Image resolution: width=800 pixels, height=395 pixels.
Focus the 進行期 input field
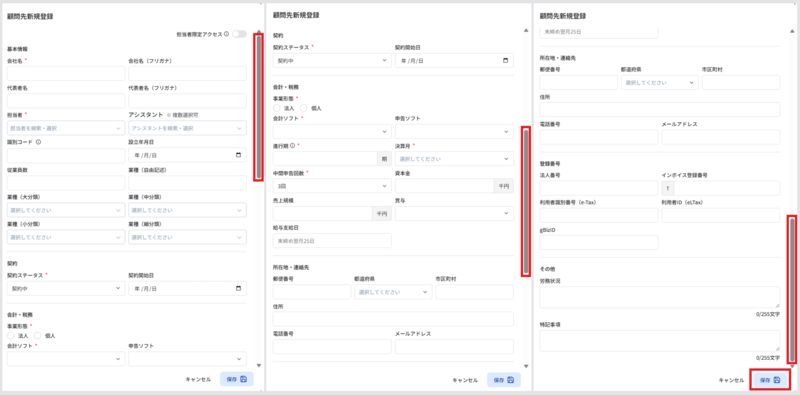tap(324, 159)
